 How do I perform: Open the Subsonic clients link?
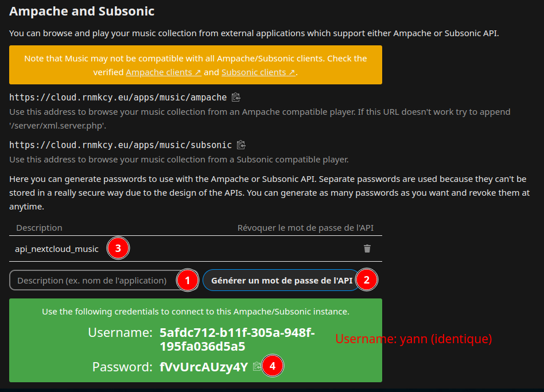[258, 72]
